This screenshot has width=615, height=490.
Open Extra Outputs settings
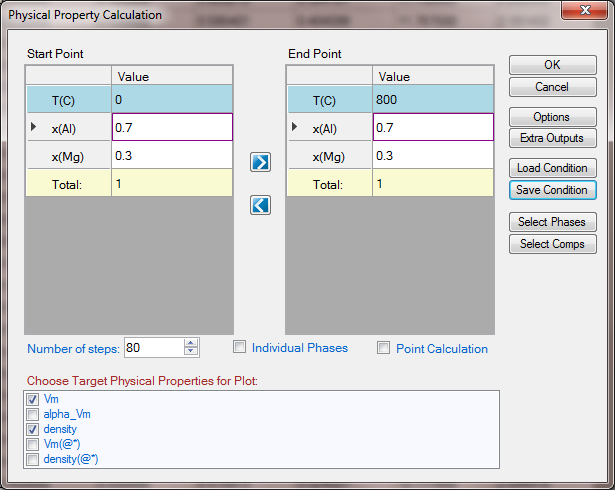[x=552, y=138]
